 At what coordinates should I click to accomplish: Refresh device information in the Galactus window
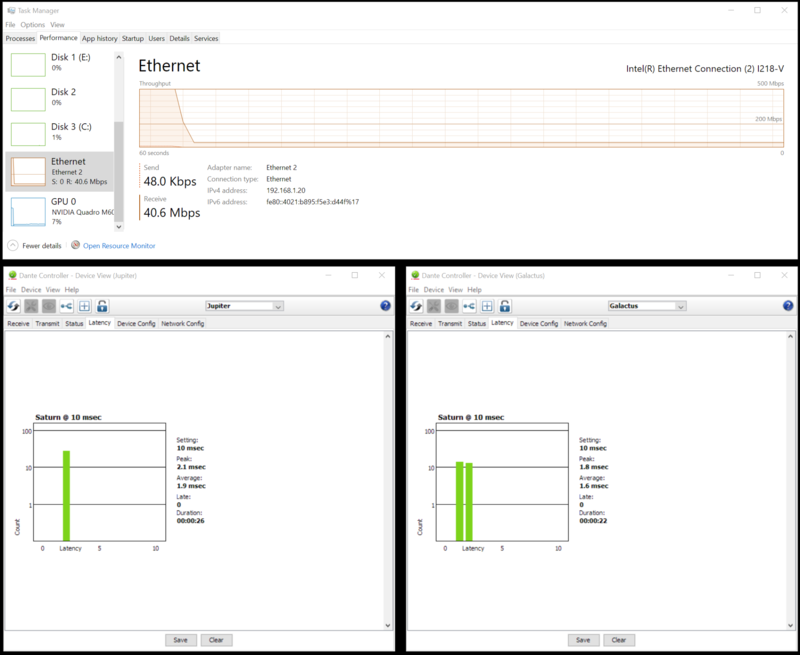point(416,306)
